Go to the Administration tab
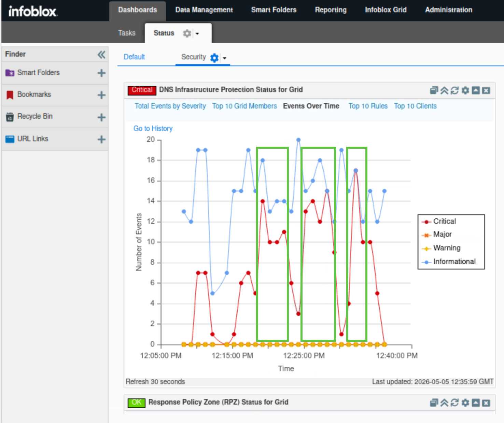 pos(449,10)
